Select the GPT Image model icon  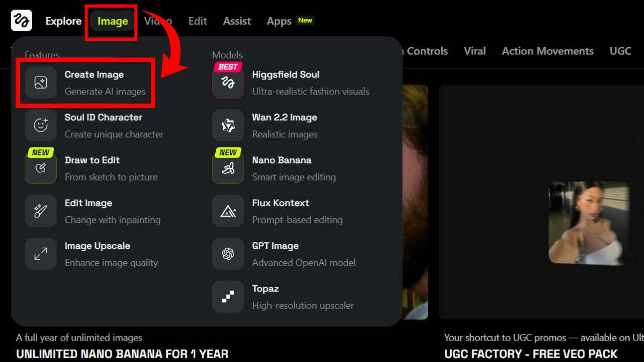point(228,254)
